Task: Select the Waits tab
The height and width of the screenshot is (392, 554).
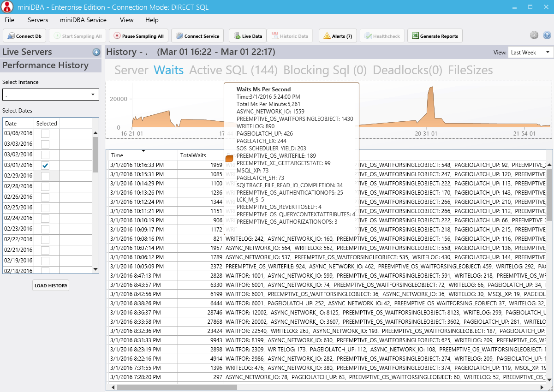Action: [168, 70]
